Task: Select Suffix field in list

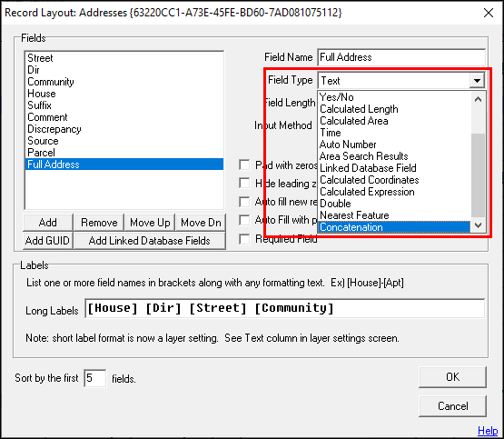Action: (124, 105)
